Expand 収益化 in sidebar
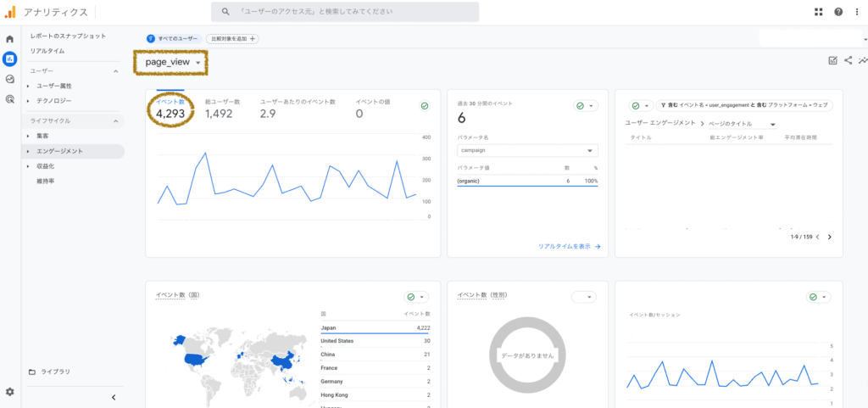The height and width of the screenshot is (408, 868). 28,166
